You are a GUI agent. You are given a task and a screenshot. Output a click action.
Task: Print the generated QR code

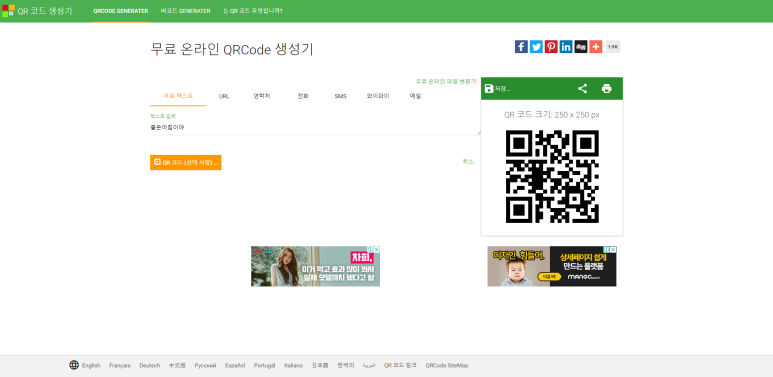click(x=606, y=89)
